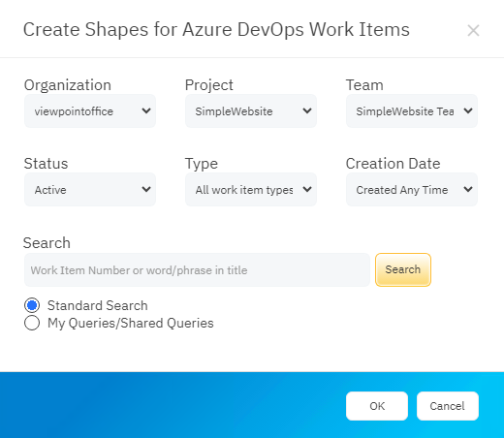Select the My Queries/Shared Queries option
Viewport: 504px width, 438px height.
pyautogui.click(x=32, y=323)
